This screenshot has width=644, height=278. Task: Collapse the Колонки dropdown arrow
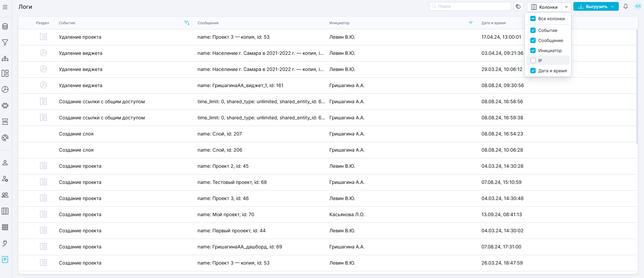567,7
